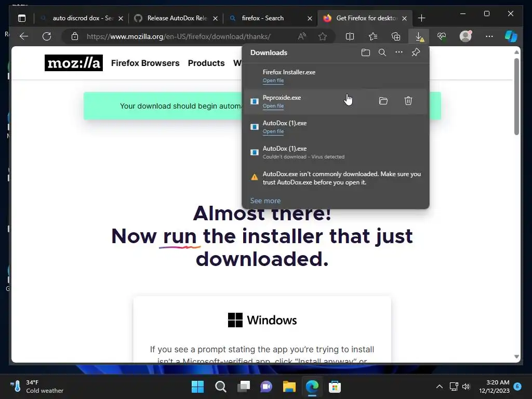Open Windows taskbar Search
Image resolution: width=532 pixels, height=399 pixels.
point(220,387)
